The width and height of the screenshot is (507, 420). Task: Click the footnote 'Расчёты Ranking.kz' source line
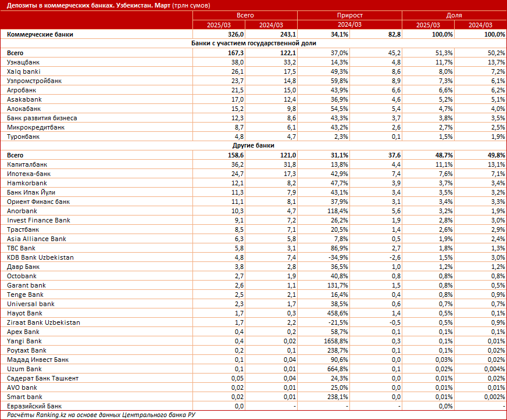click(x=101, y=415)
